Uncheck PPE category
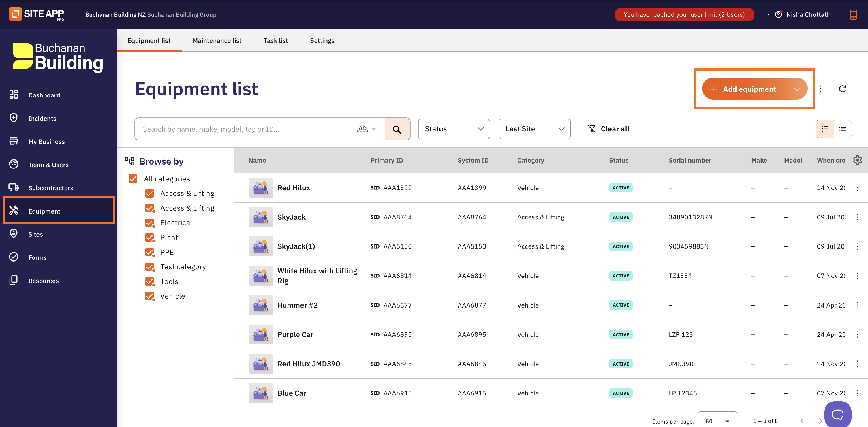868x427 pixels. click(150, 252)
